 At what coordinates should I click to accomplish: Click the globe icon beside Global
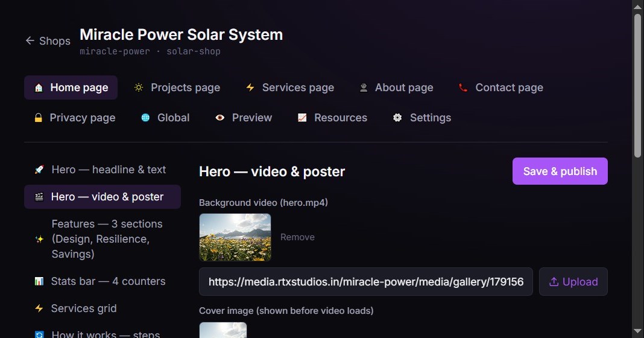[x=145, y=118]
